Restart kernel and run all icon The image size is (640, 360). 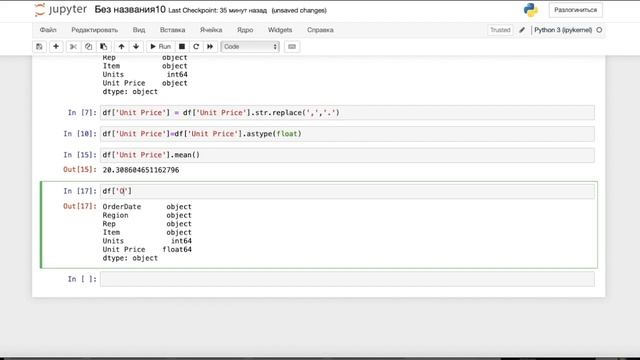pyautogui.click(x=210, y=47)
